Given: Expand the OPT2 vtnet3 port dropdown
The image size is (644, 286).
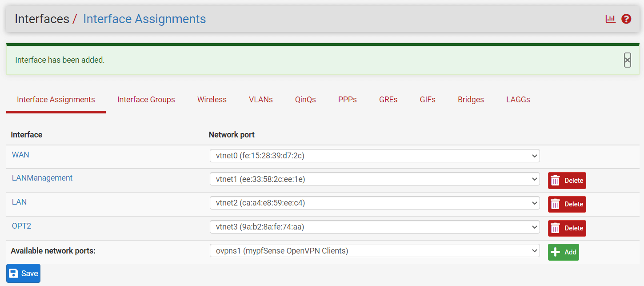Looking at the screenshot, I should tap(375, 227).
